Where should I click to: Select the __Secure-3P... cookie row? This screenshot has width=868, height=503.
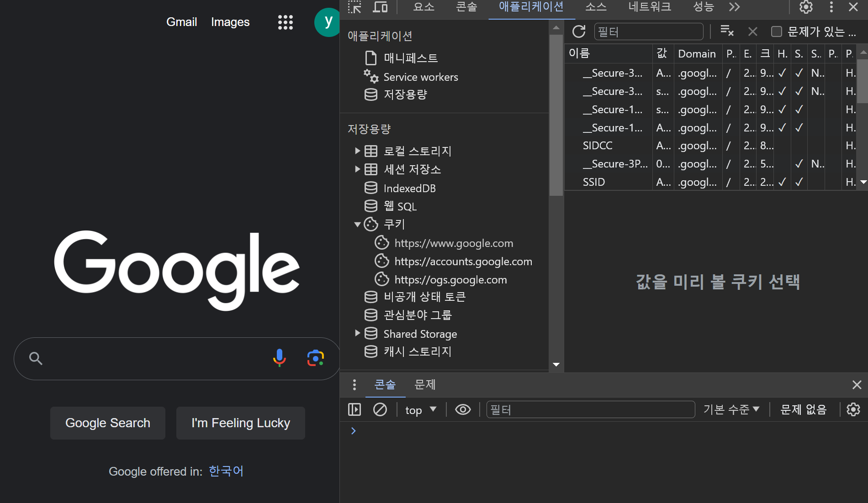click(x=710, y=164)
